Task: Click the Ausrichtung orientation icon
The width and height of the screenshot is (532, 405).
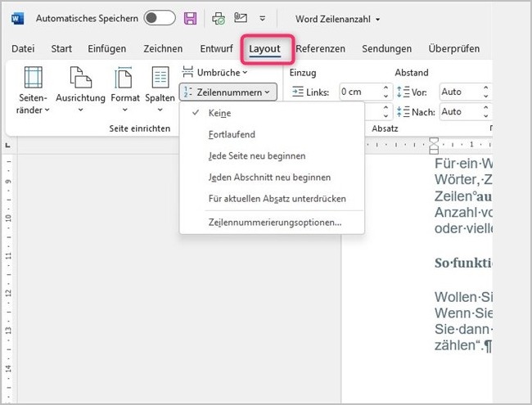Action: coord(80,79)
